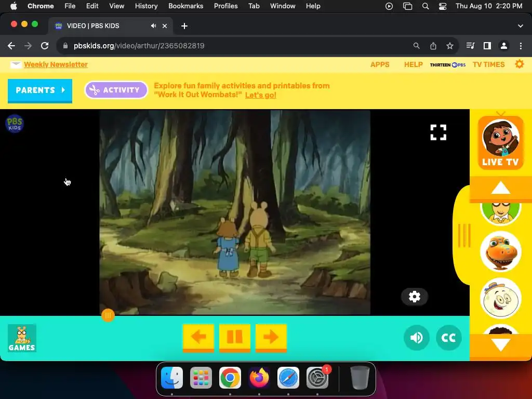Image resolution: width=532 pixels, height=399 pixels.
Task: Click the Activity badge
Action: [116, 90]
